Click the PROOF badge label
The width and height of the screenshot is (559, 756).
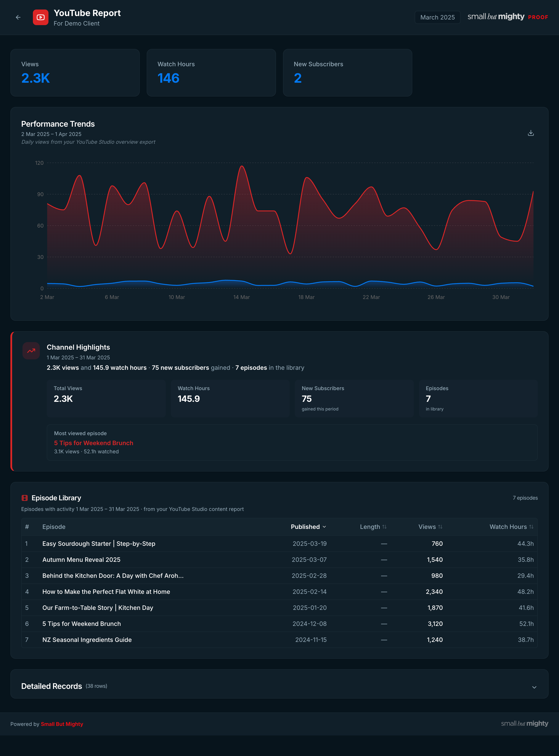click(x=538, y=17)
